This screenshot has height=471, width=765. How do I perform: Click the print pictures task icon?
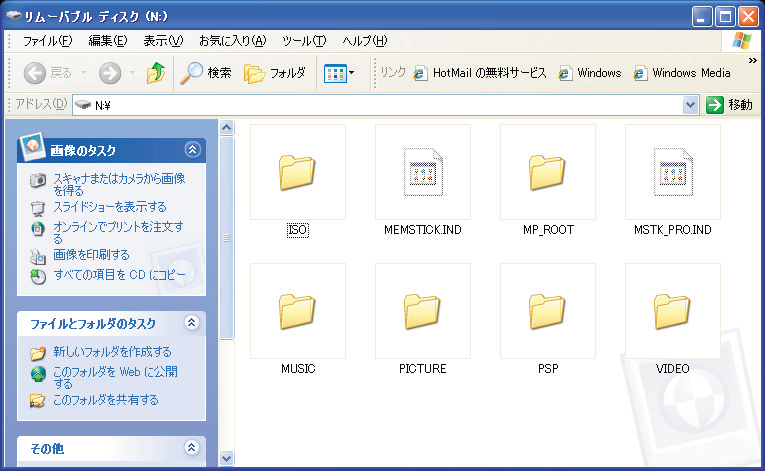click(x=38, y=256)
